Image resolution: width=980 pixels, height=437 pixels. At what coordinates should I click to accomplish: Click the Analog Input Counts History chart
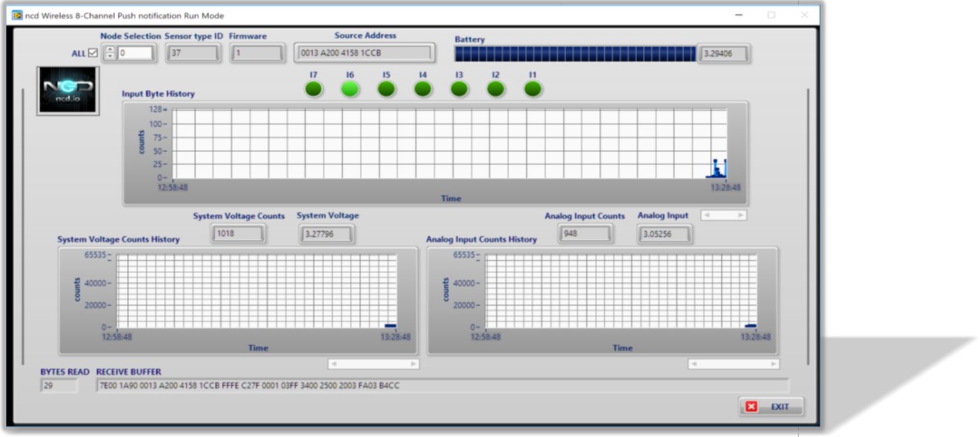(x=602, y=301)
